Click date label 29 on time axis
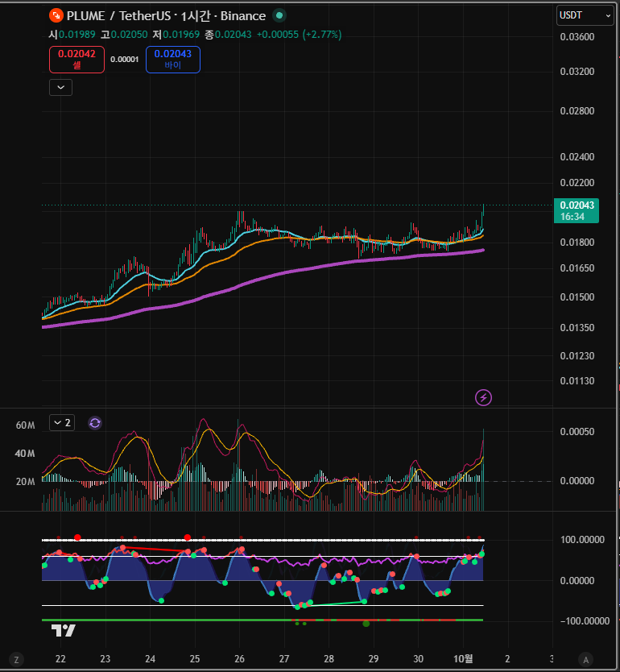Screen dimensions: 620x672 click(x=374, y=659)
